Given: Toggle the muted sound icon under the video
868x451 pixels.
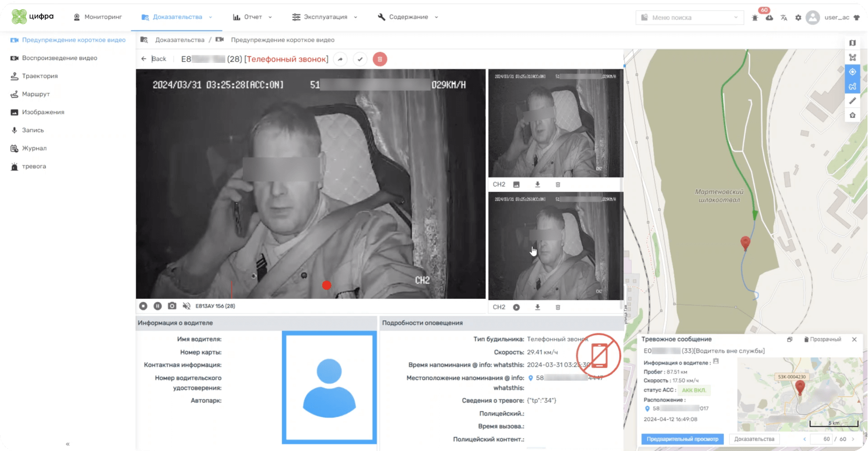Looking at the screenshot, I should (186, 306).
